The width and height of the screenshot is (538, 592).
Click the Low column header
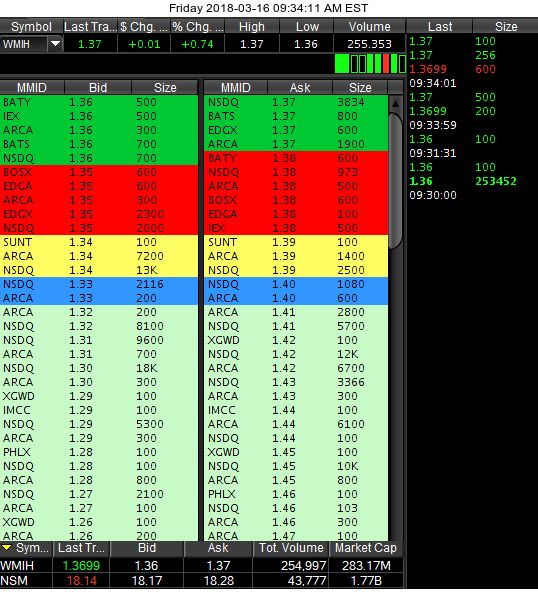pyautogui.click(x=307, y=27)
